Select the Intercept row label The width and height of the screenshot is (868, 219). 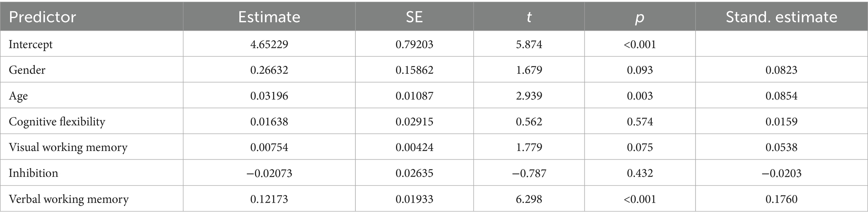coord(31,44)
